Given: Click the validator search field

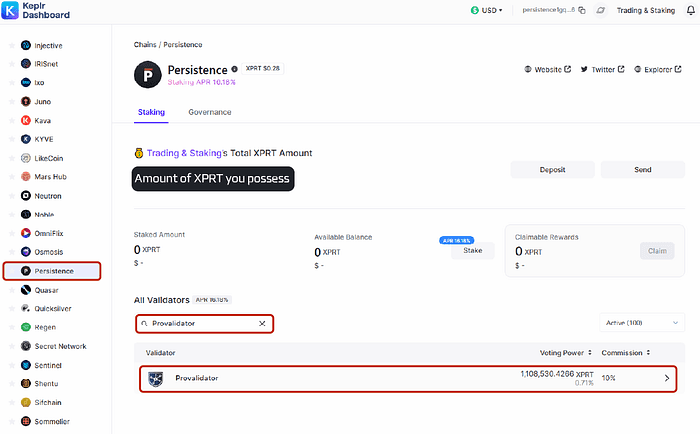Looking at the screenshot, I should point(204,323).
